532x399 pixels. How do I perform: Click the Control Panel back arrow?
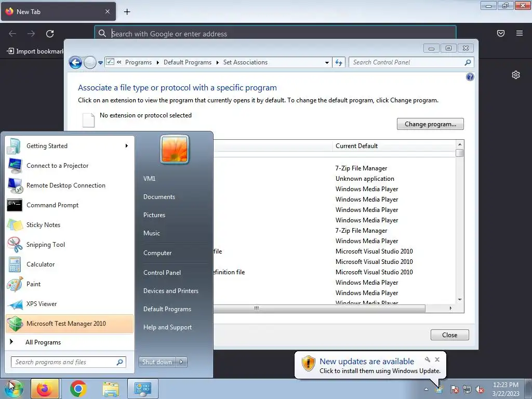coord(75,62)
